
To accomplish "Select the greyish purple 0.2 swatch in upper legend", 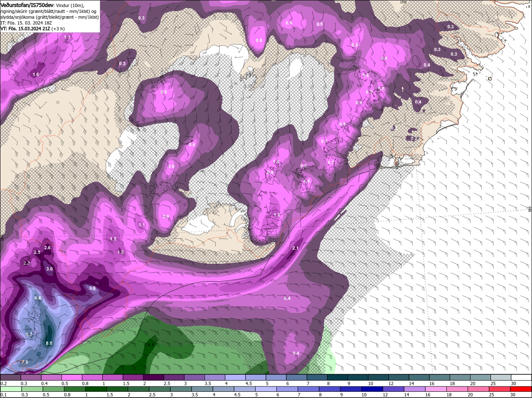I will [x=10, y=377].
